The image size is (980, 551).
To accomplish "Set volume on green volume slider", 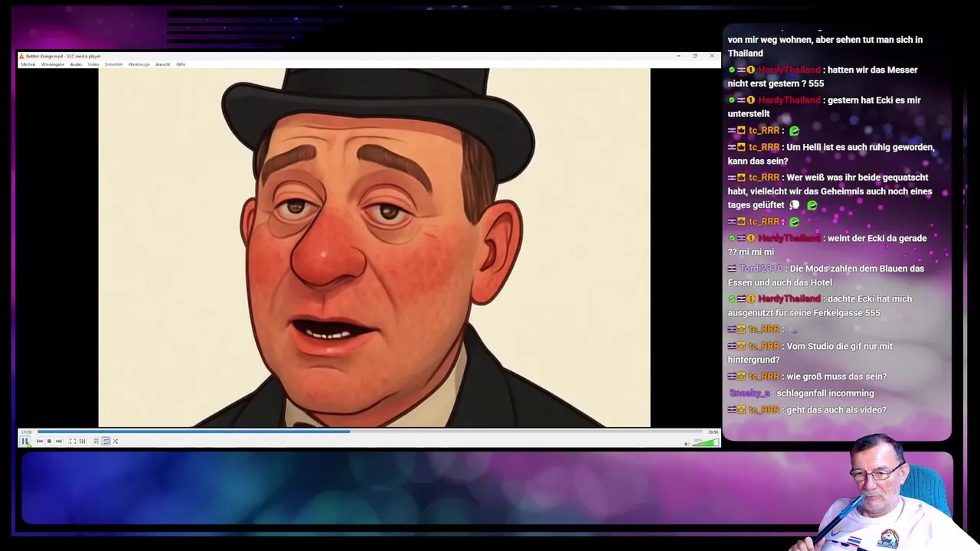I will [705, 442].
